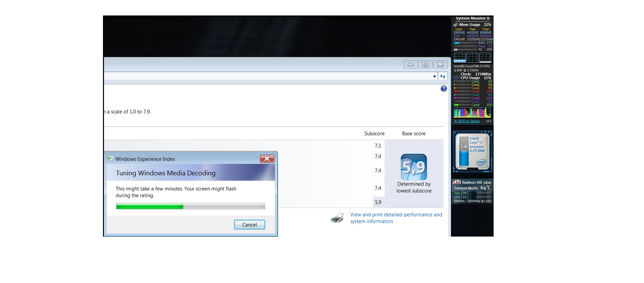Click the blue 2.40 GHz frequency meter
The width and height of the screenshot is (644, 283).
[x=464, y=151]
